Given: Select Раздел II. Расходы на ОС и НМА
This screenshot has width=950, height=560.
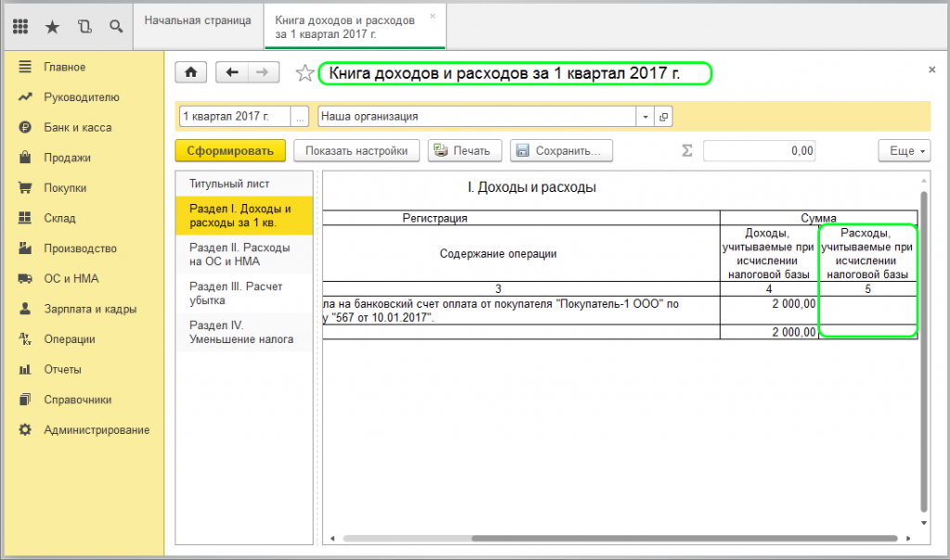Looking at the screenshot, I should pyautogui.click(x=239, y=255).
